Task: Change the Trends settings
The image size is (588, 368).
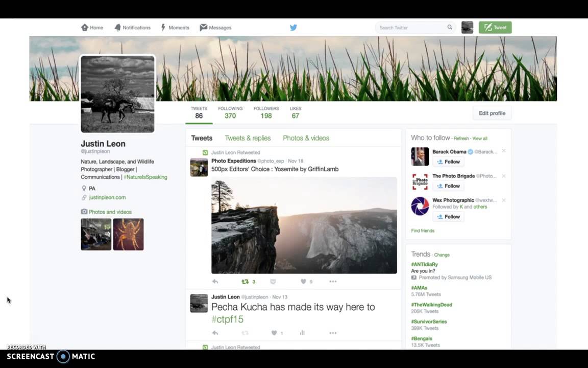Action: [442, 255]
